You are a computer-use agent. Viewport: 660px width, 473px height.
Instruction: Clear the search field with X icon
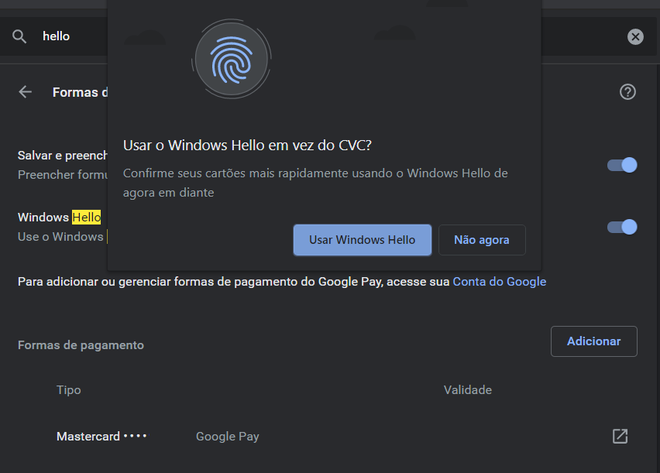[x=635, y=37]
